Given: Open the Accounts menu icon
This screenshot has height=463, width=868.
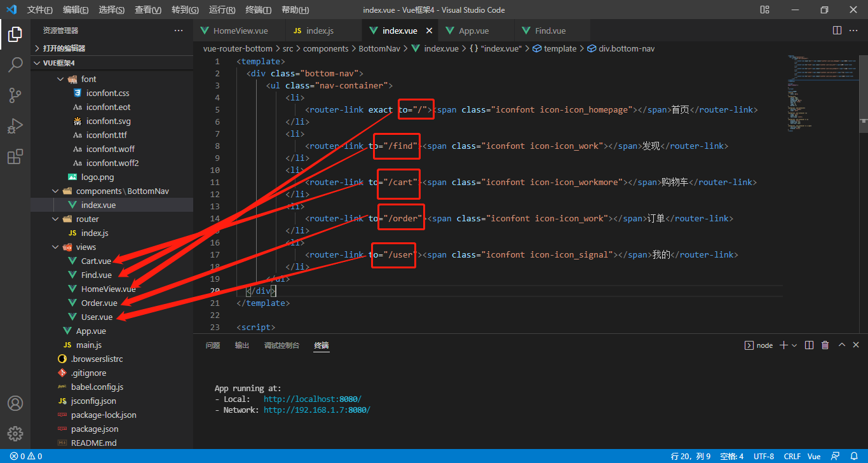Looking at the screenshot, I should point(15,403).
